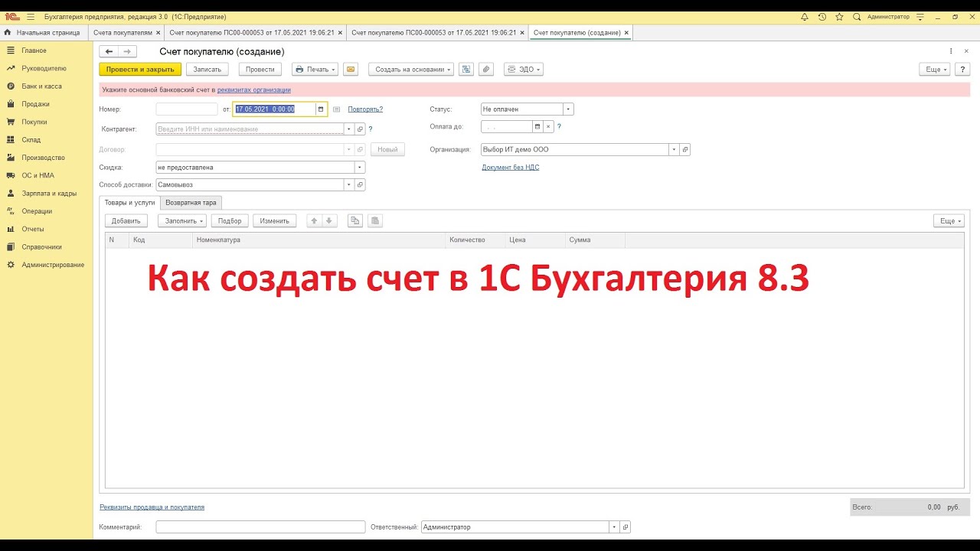The image size is (980, 551).
Task: Open top-right Еще menu
Action: coord(935,69)
